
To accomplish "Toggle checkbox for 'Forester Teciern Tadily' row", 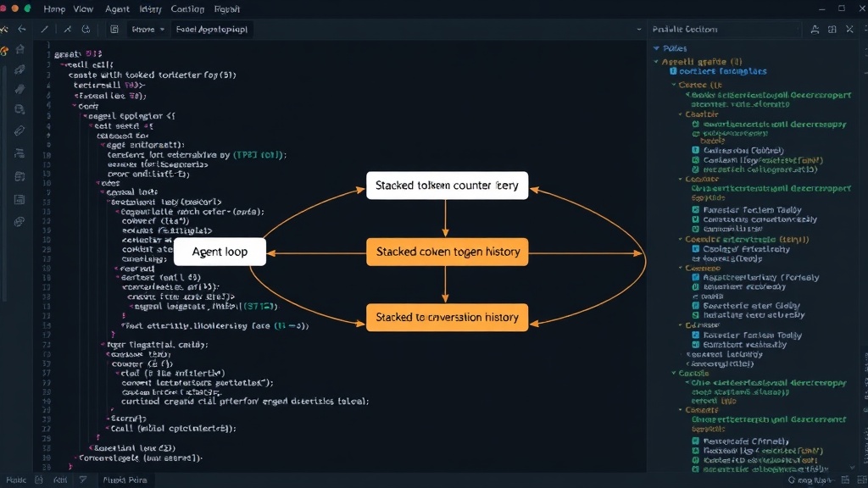I will click(696, 210).
